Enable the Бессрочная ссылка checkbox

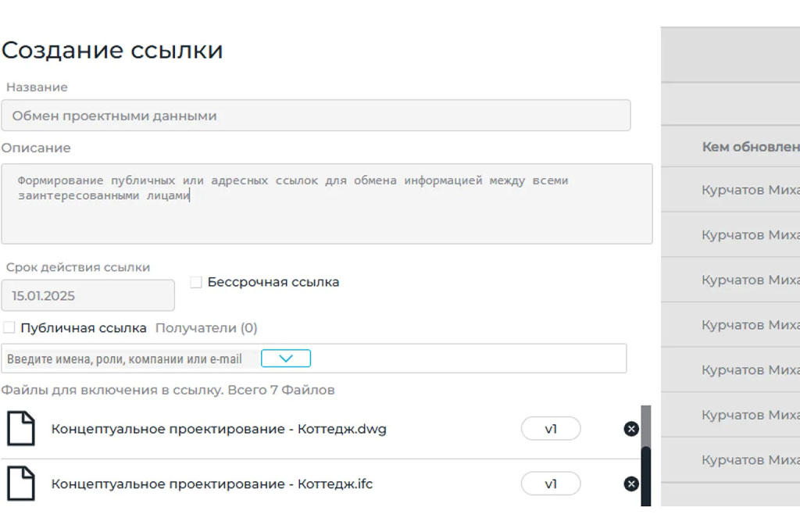click(x=196, y=282)
